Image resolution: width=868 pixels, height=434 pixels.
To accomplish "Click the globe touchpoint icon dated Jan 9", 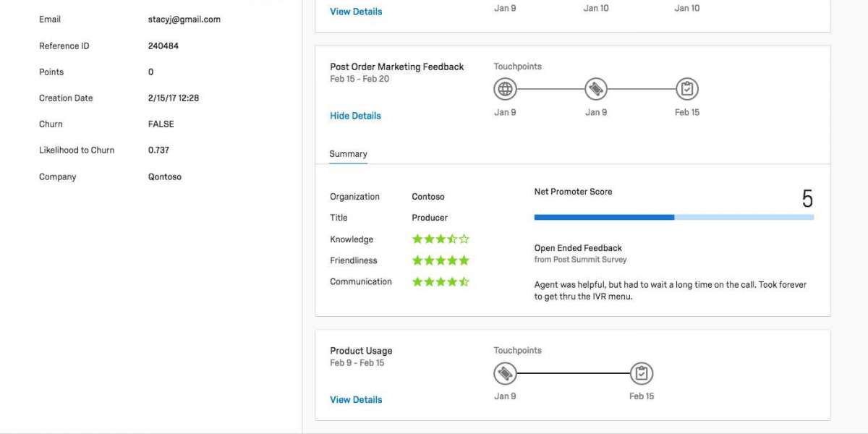I will tap(505, 90).
